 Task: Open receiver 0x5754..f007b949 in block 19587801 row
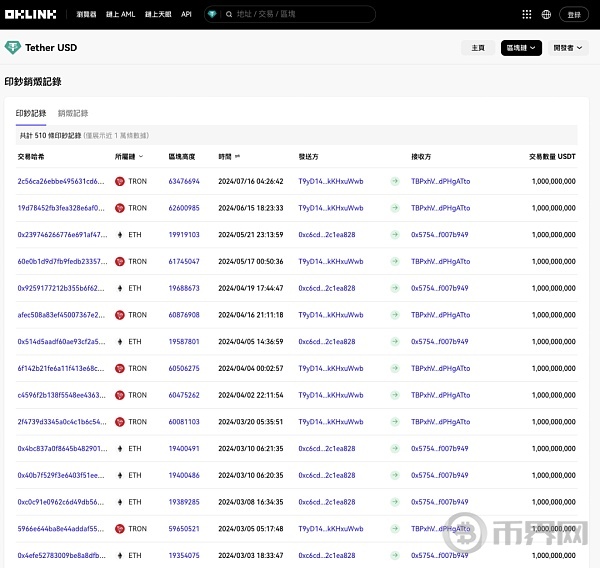tap(440, 341)
